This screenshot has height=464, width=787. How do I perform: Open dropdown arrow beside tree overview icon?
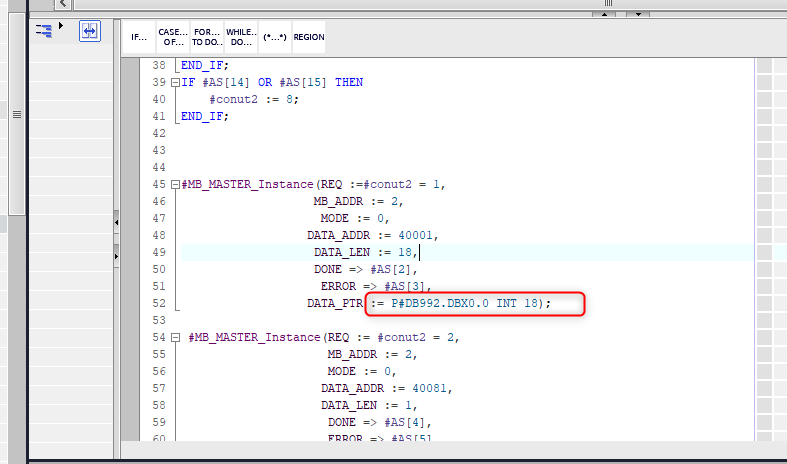pyautogui.click(x=60, y=25)
